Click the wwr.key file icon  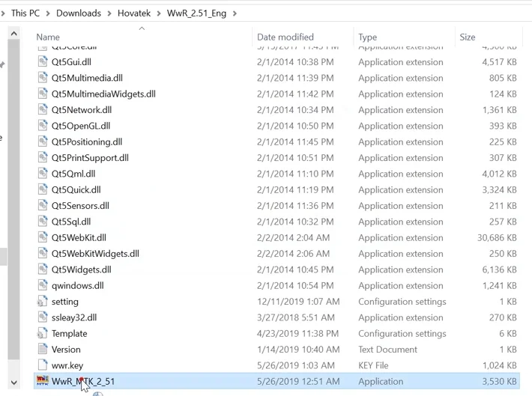(x=43, y=365)
